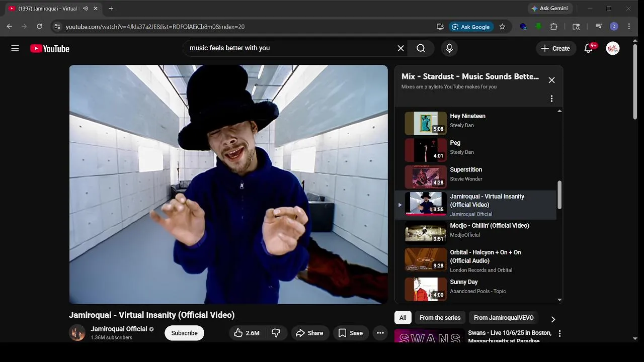This screenshot has width=644, height=362.
Task: Open Jamiroquai Official channel avatar
Action: click(x=77, y=333)
